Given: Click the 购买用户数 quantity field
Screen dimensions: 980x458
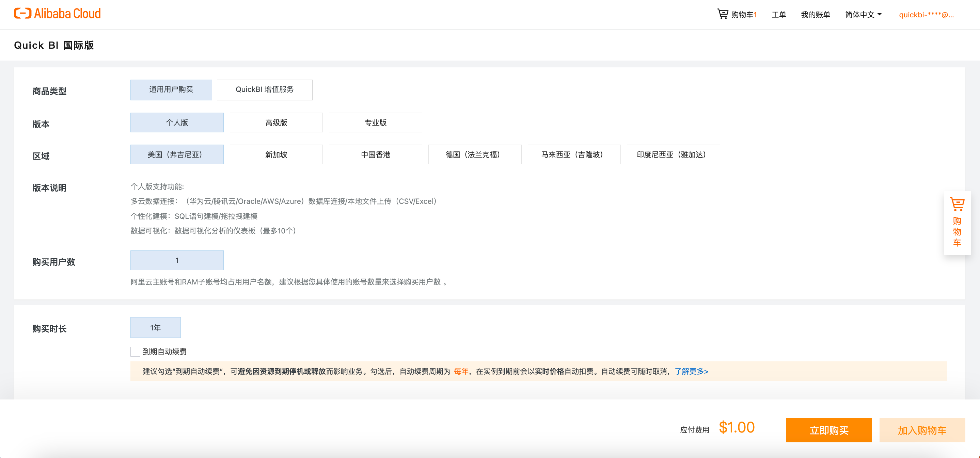Looking at the screenshot, I should tap(177, 260).
